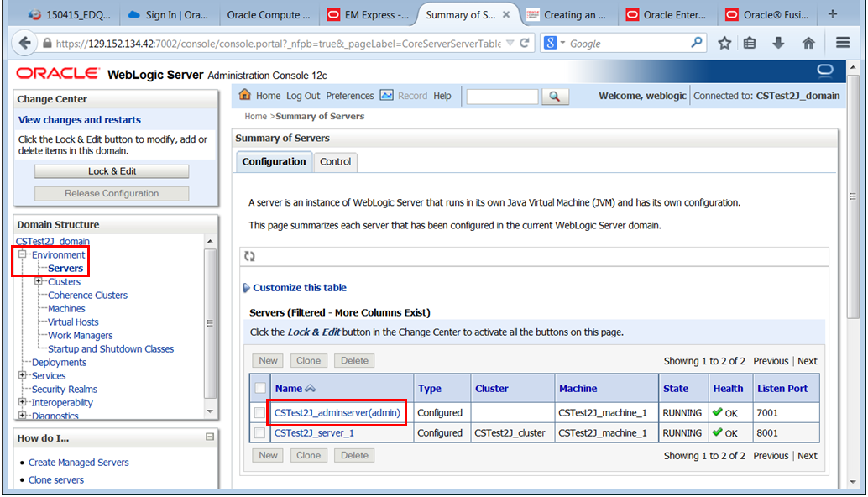Open Coherence Clusters tree item
Screen dimensions: 868x497
click(87, 295)
